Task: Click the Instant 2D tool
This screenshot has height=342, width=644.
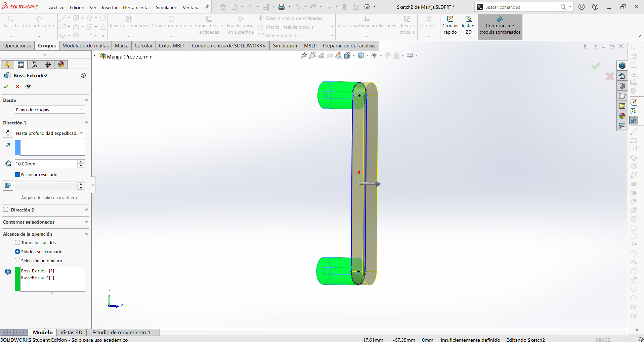Action: pyautogui.click(x=469, y=25)
